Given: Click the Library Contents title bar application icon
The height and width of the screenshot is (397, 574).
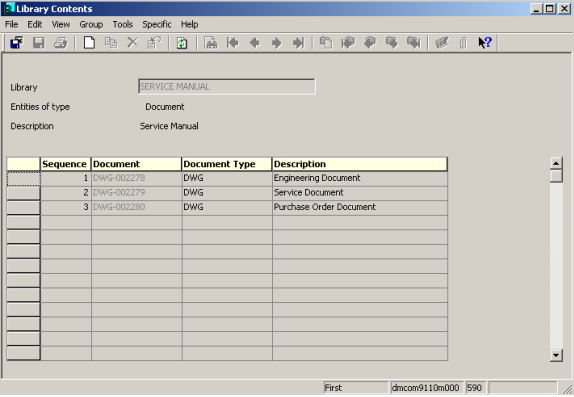Looking at the screenshot, I should 8,8.
